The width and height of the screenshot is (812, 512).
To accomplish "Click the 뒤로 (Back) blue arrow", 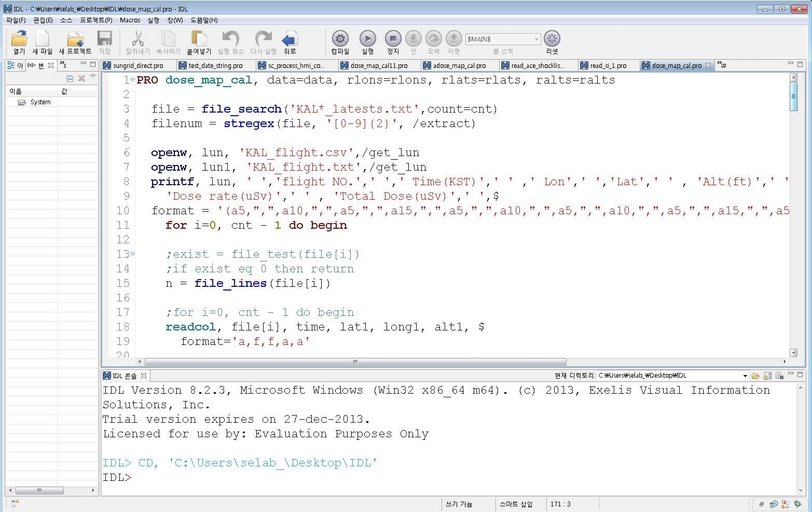I will pyautogui.click(x=290, y=39).
